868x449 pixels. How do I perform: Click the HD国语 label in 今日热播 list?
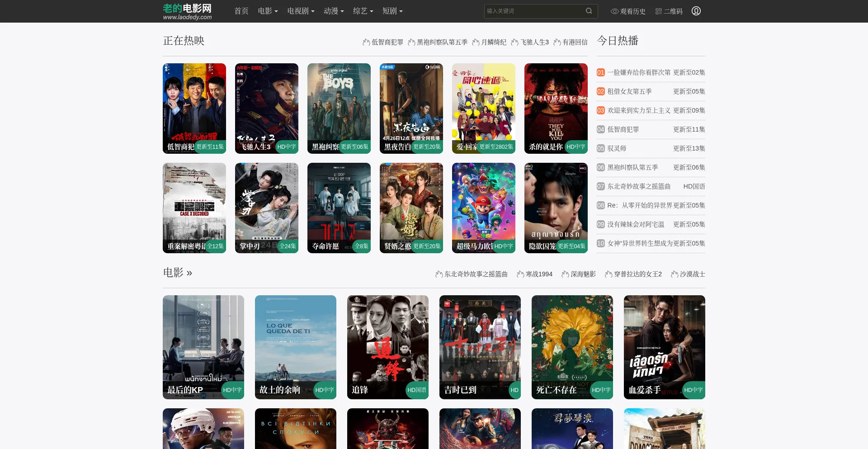pyautogui.click(x=694, y=186)
